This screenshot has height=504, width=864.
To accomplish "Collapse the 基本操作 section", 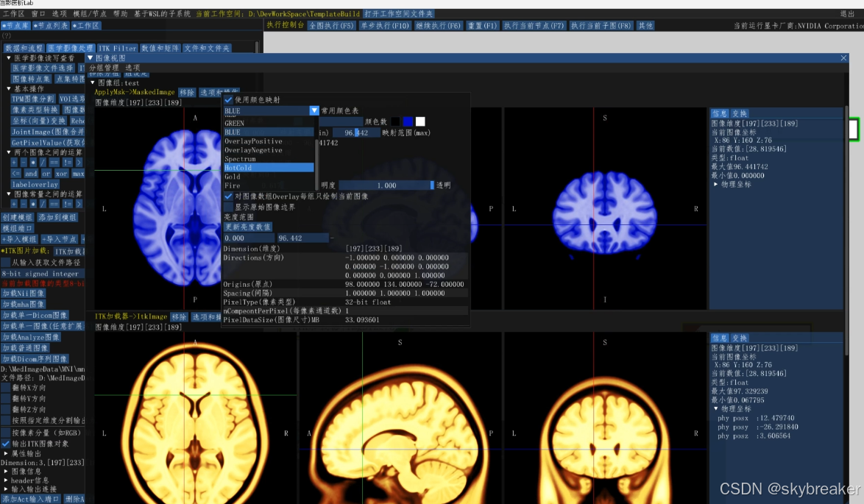I will point(8,89).
